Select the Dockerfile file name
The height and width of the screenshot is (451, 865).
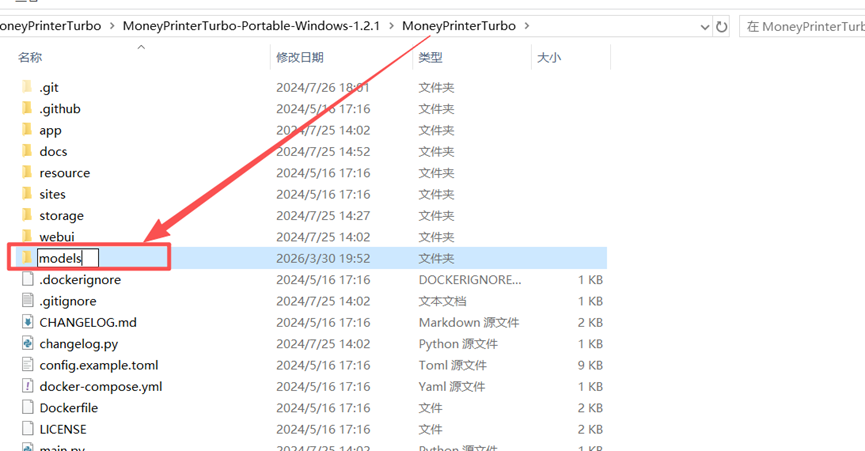[68, 408]
